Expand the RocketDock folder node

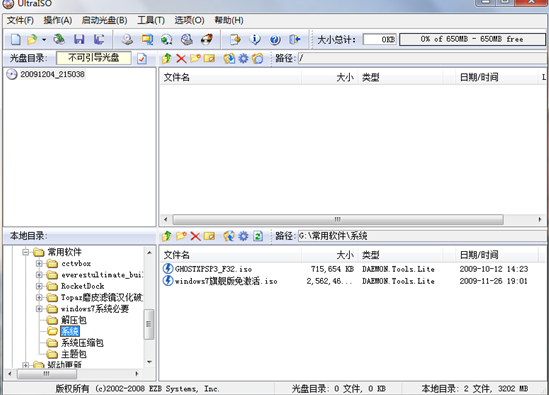[x=39, y=286]
